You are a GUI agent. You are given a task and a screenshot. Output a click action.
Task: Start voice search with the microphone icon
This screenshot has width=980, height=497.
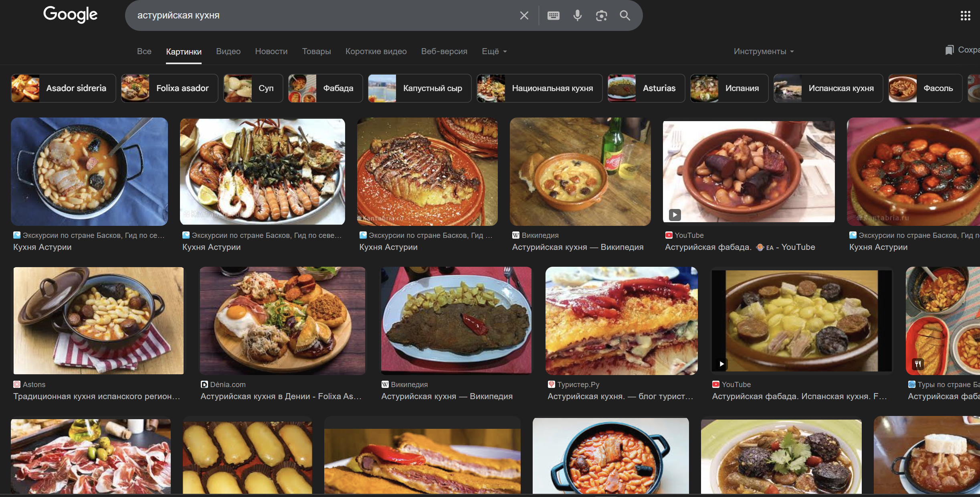(577, 16)
